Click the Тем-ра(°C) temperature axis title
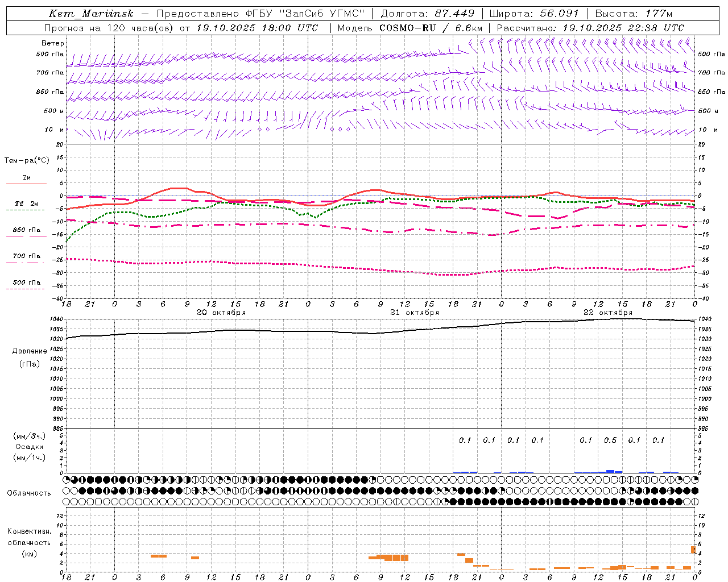 point(27,160)
